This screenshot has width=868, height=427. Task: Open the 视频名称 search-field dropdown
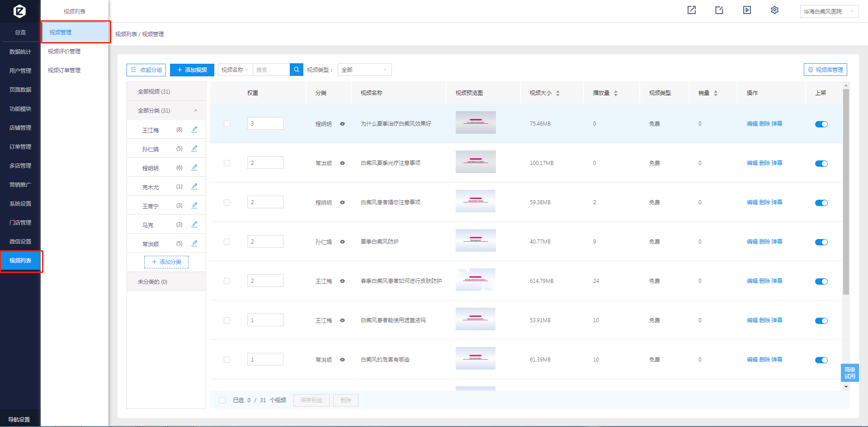pyautogui.click(x=235, y=70)
